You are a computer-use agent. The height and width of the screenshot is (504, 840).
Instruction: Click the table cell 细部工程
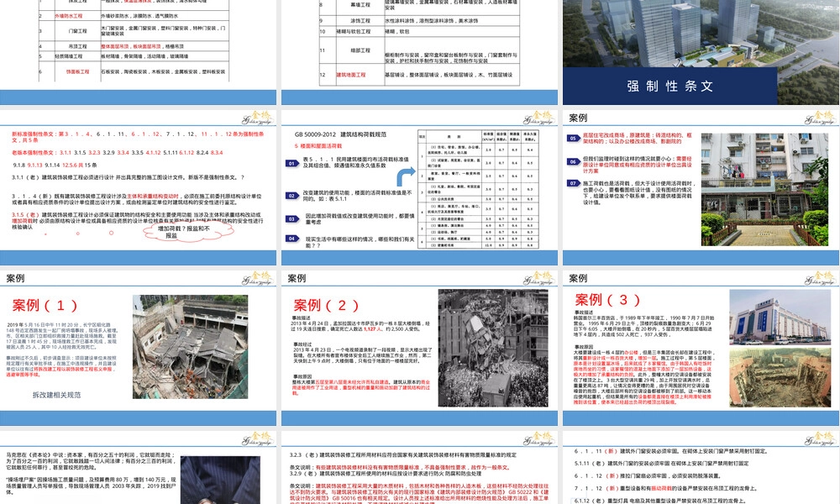pyautogui.click(x=360, y=50)
